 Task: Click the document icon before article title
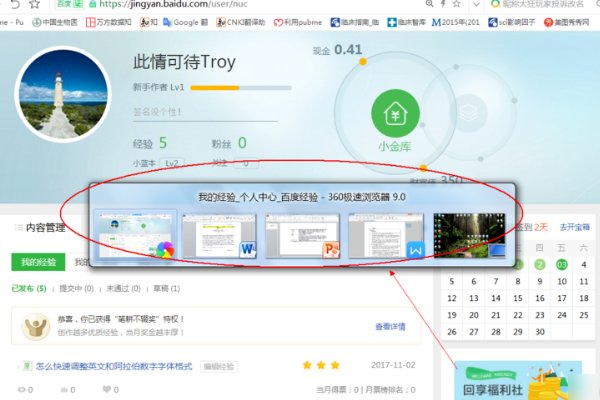(27, 366)
